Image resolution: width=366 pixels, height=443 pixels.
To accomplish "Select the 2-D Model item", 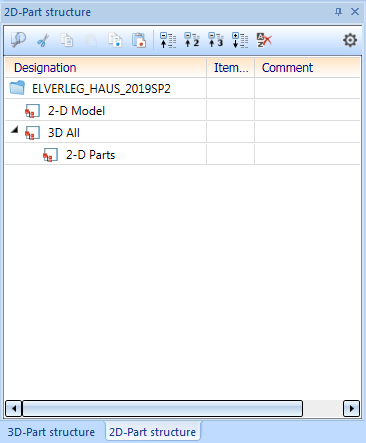I will [76, 111].
